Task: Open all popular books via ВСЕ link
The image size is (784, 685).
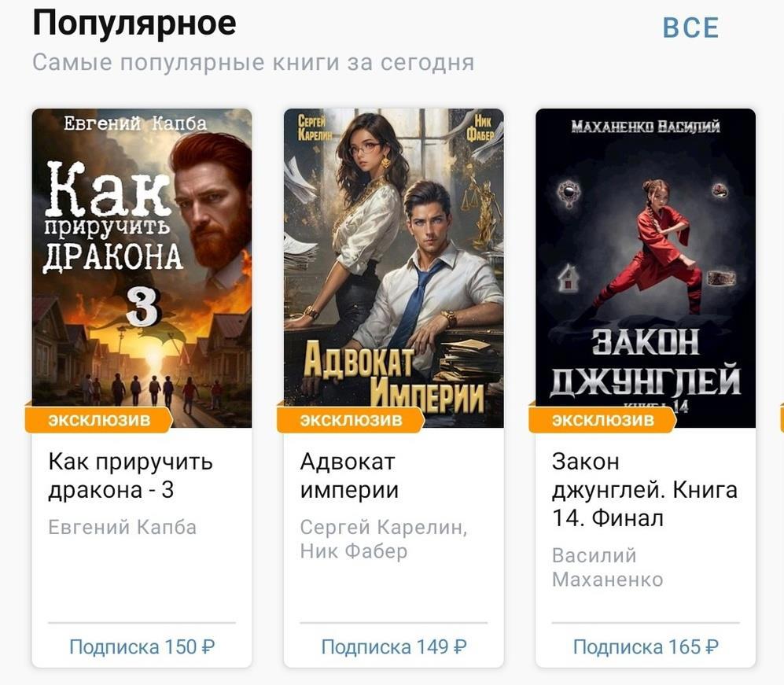Action: point(690,28)
